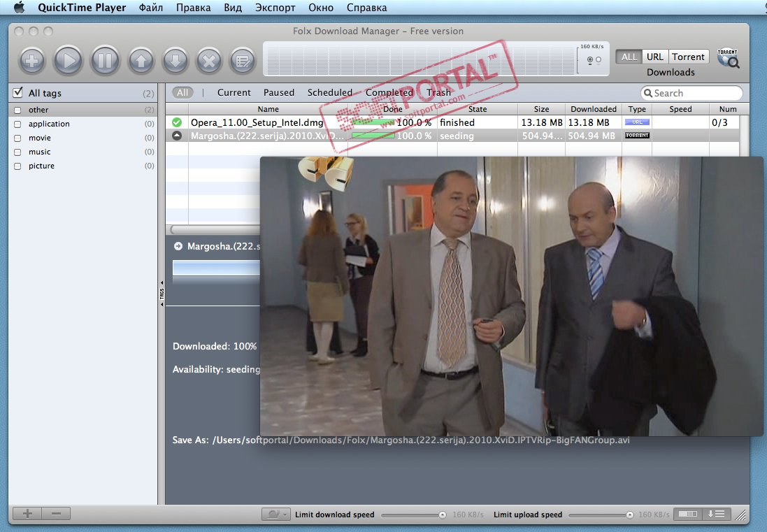Click the seeding status icon on the Margosha row
The width and height of the screenshot is (767, 532).
[177, 136]
